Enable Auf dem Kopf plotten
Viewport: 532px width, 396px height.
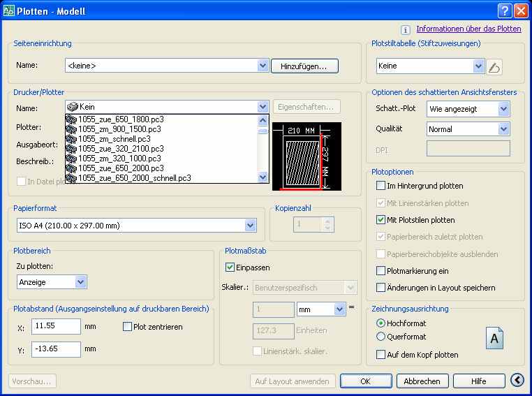tap(380, 355)
